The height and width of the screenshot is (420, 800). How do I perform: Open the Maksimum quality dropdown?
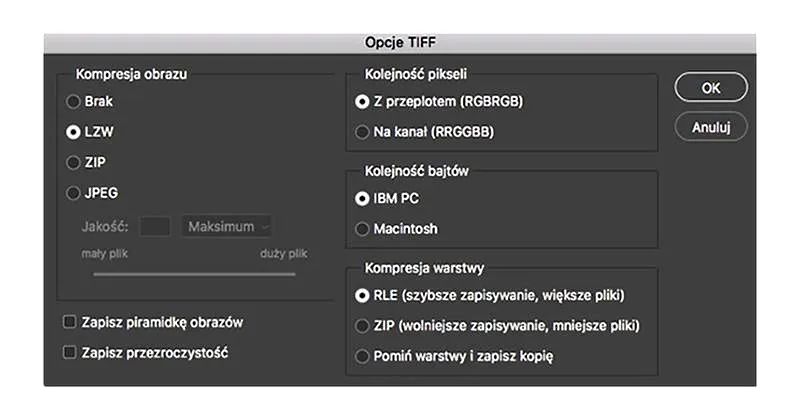pyautogui.click(x=227, y=226)
